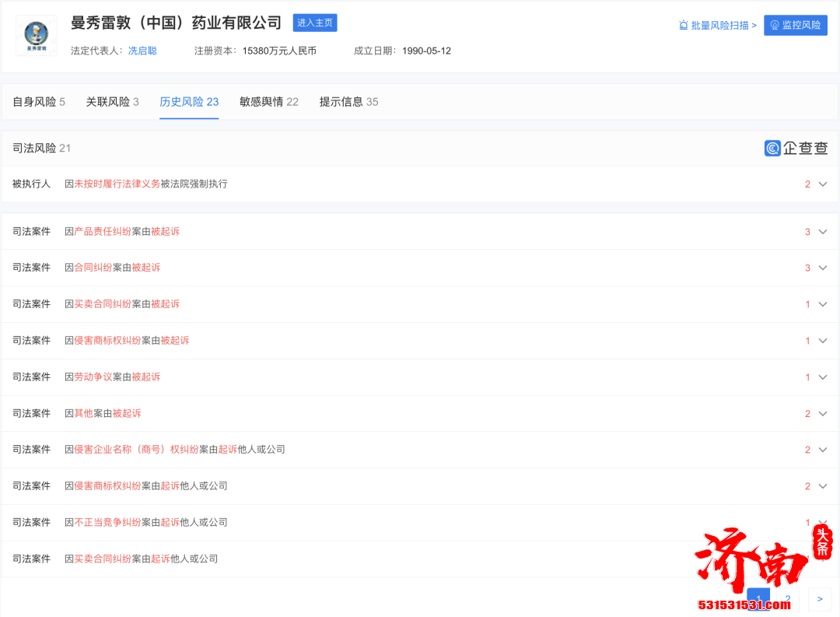
Task: Open the 监控风险 monitoring feature
Action: coord(795,26)
